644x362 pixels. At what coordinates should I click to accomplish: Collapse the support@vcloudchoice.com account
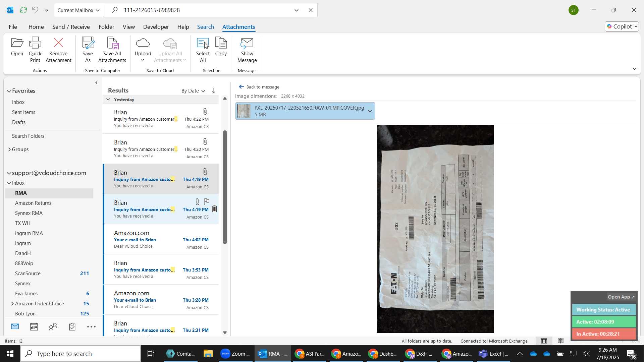(x=9, y=173)
